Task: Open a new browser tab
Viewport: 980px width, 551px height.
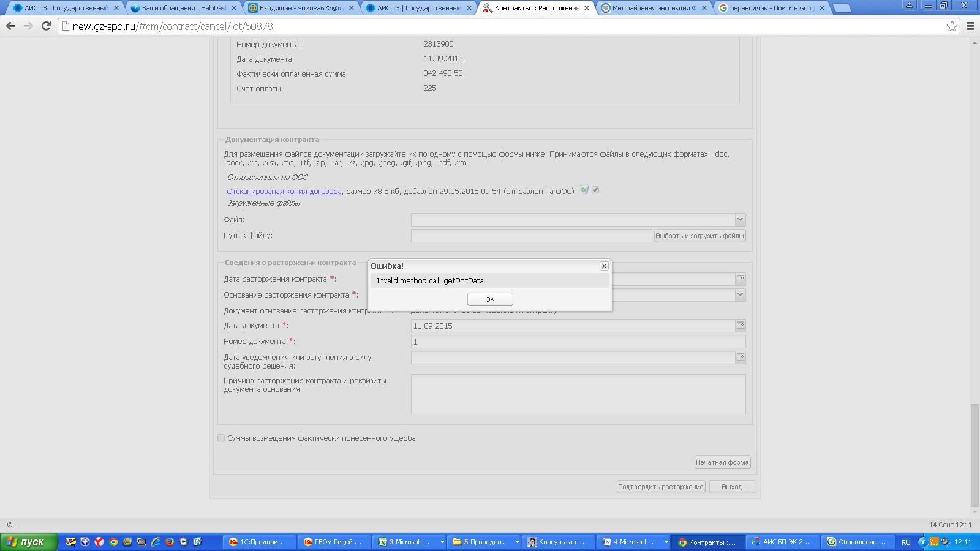Action: 842,8
